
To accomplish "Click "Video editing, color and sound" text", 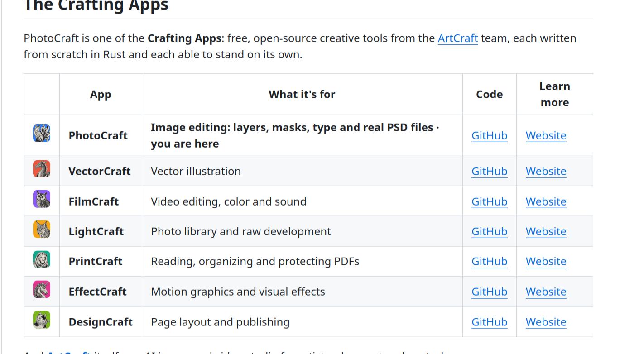I will pyautogui.click(x=229, y=201).
